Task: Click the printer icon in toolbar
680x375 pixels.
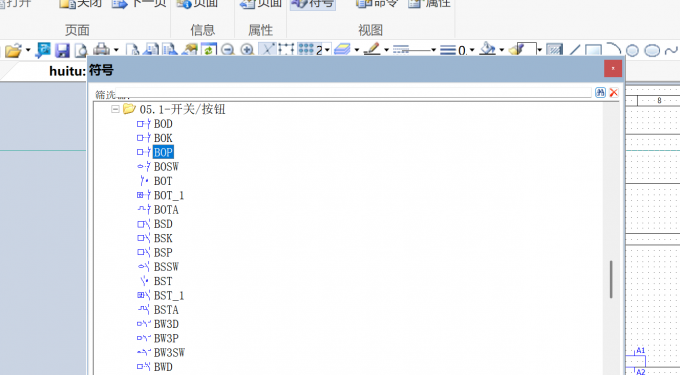Action: click(101, 49)
